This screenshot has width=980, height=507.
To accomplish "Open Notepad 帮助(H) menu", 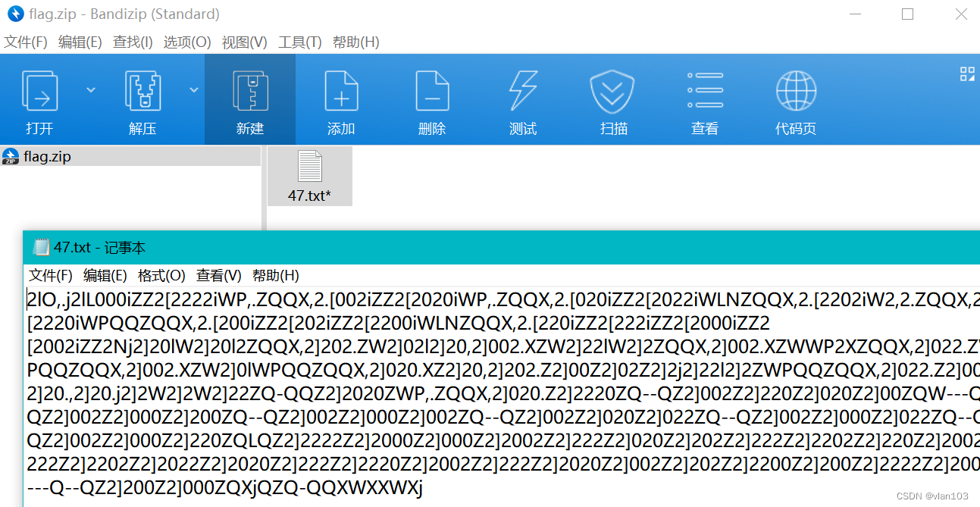I will click(x=276, y=275).
